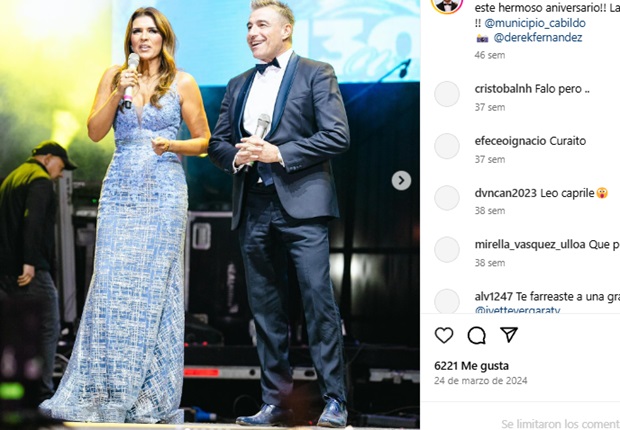This screenshot has height=430, width=620.
Task: Share the post with the paper plane icon
Action: (509, 335)
